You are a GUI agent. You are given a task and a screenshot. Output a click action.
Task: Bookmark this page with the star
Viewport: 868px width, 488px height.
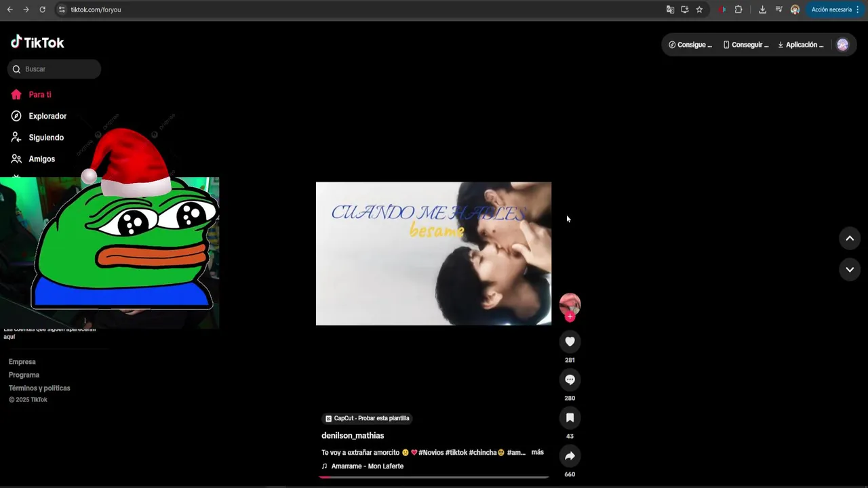click(x=699, y=9)
